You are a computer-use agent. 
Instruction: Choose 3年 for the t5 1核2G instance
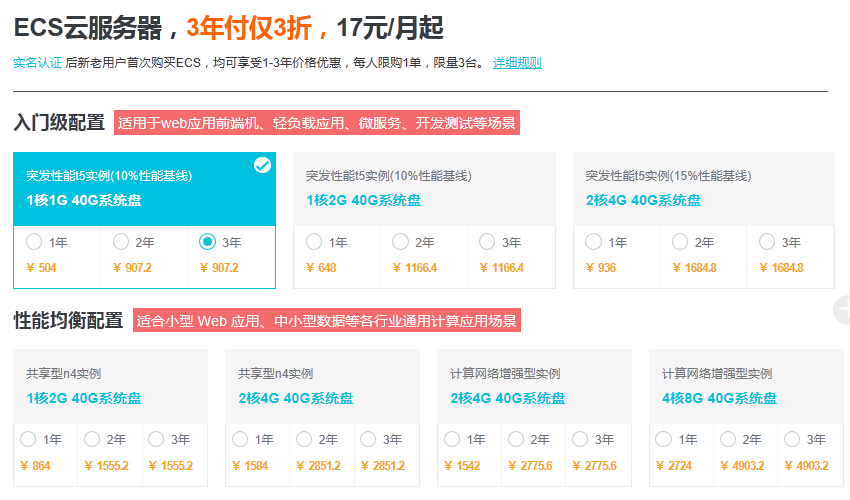click(x=488, y=242)
